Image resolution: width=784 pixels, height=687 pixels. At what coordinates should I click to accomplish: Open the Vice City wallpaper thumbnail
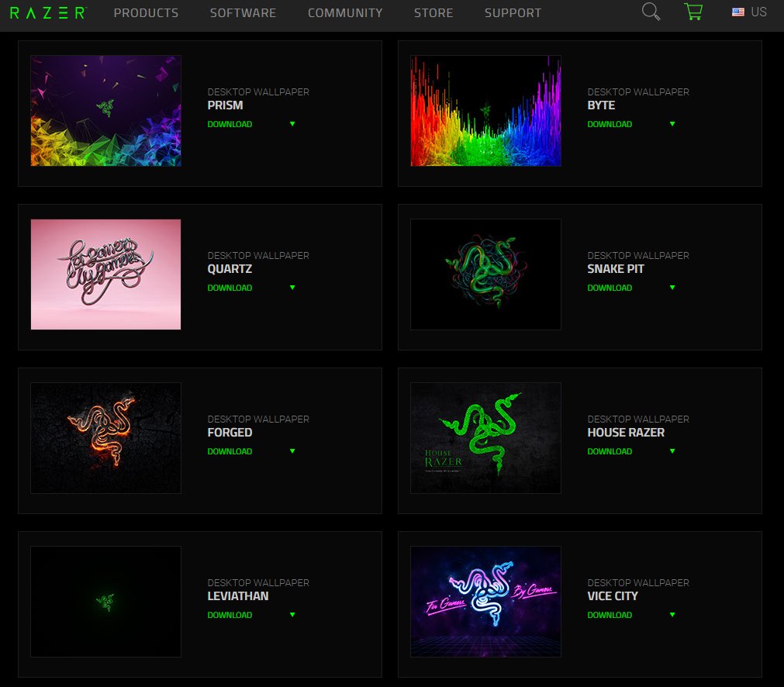[485, 602]
